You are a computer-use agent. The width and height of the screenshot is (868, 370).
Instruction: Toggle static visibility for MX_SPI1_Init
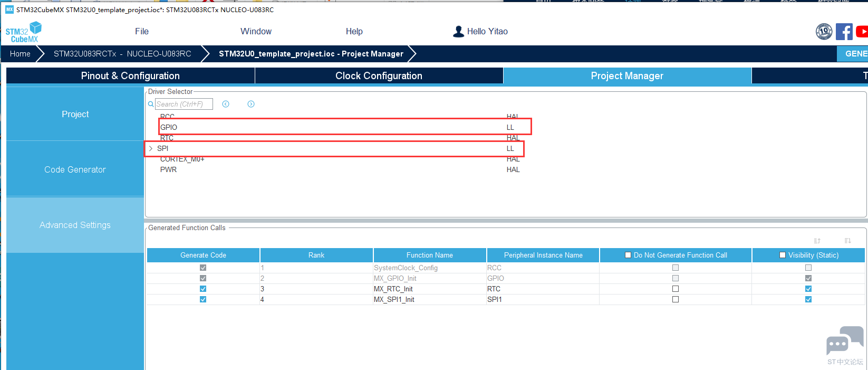[808, 299]
